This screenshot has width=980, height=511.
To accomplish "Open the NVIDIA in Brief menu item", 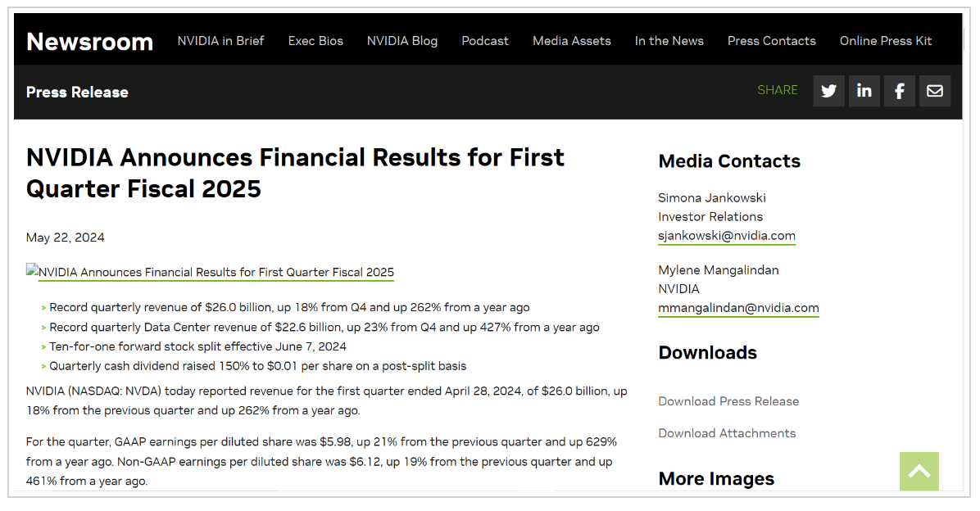I will (x=220, y=41).
